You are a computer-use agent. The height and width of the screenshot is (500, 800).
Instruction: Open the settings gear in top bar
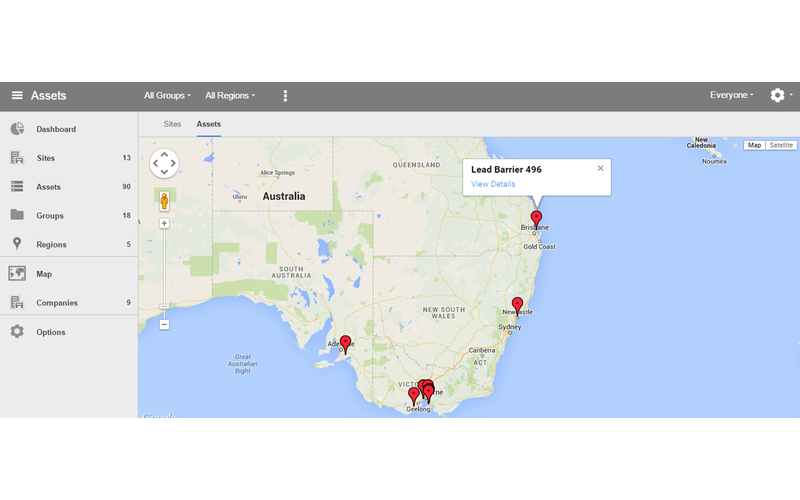[x=778, y=95]
